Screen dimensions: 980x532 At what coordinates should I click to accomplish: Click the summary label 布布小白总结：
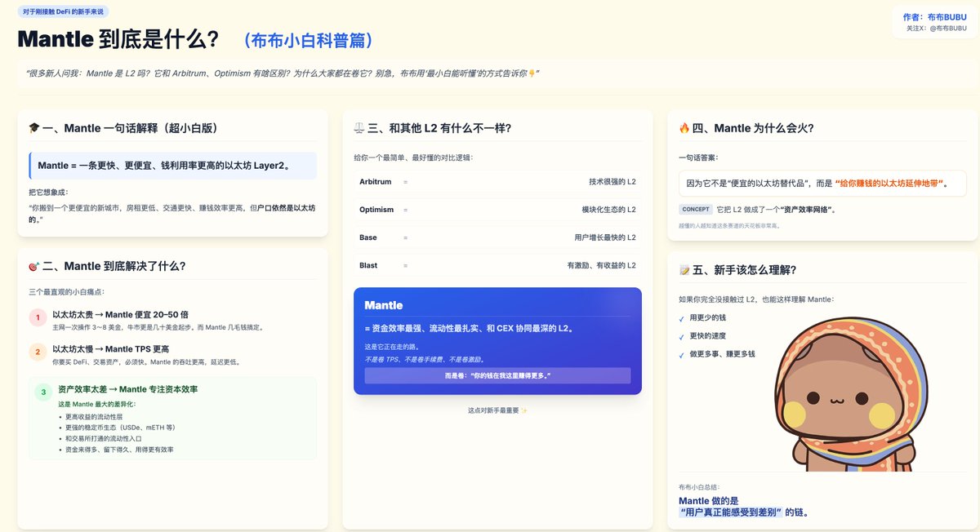pyautogui.click(x=700, y=486)
